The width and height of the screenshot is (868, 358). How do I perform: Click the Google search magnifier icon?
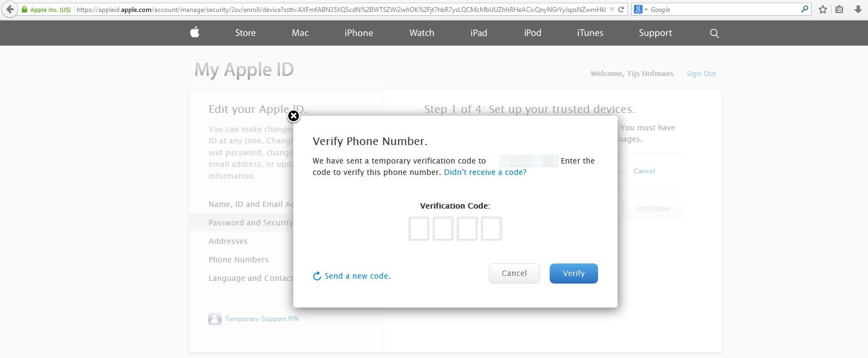tap(804, 9)
